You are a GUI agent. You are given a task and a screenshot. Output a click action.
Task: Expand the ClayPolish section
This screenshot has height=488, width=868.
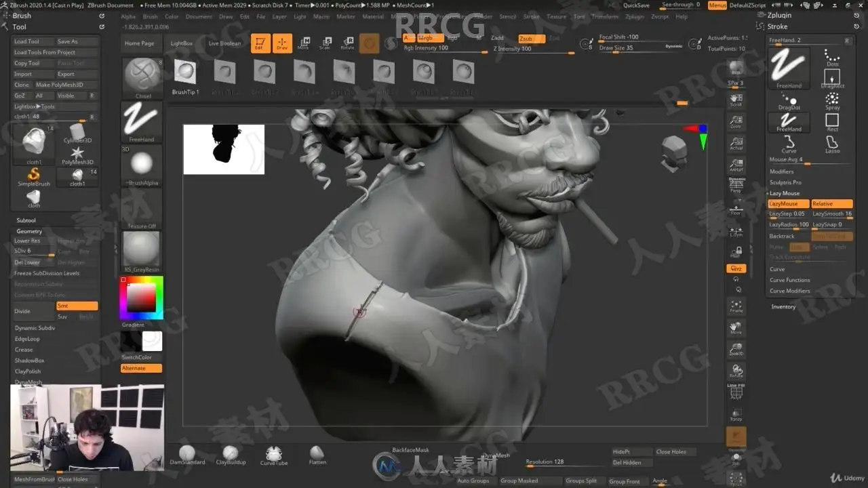[x=28, y=371]
